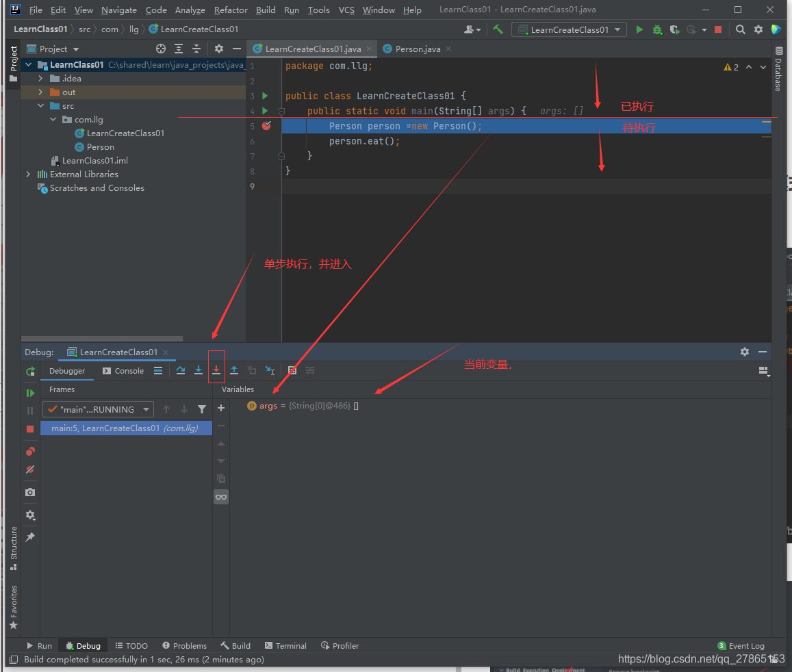
Task: Resume program with the green play icon in Debug panel
Action: pyautogui.click(x=30, y=393)
